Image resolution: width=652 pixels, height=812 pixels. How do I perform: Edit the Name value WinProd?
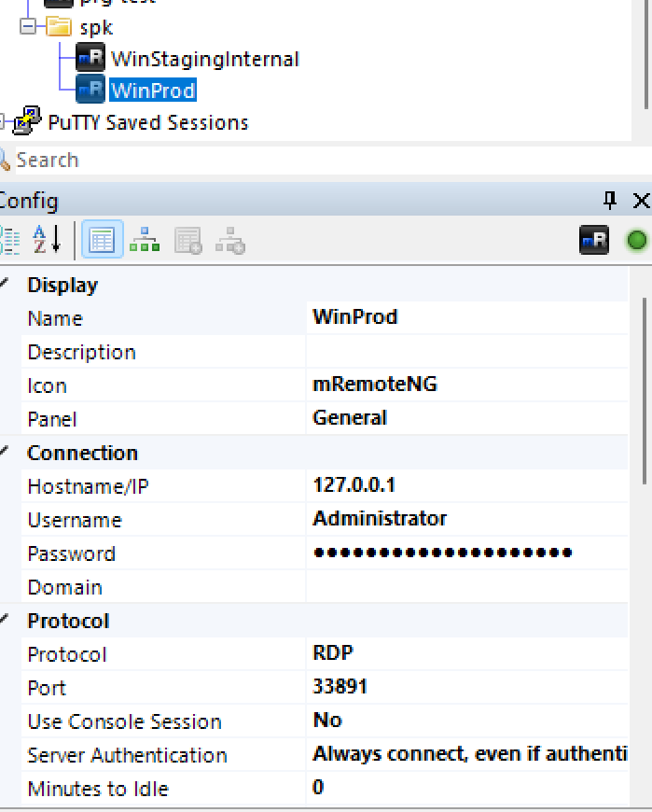(467, 317)
